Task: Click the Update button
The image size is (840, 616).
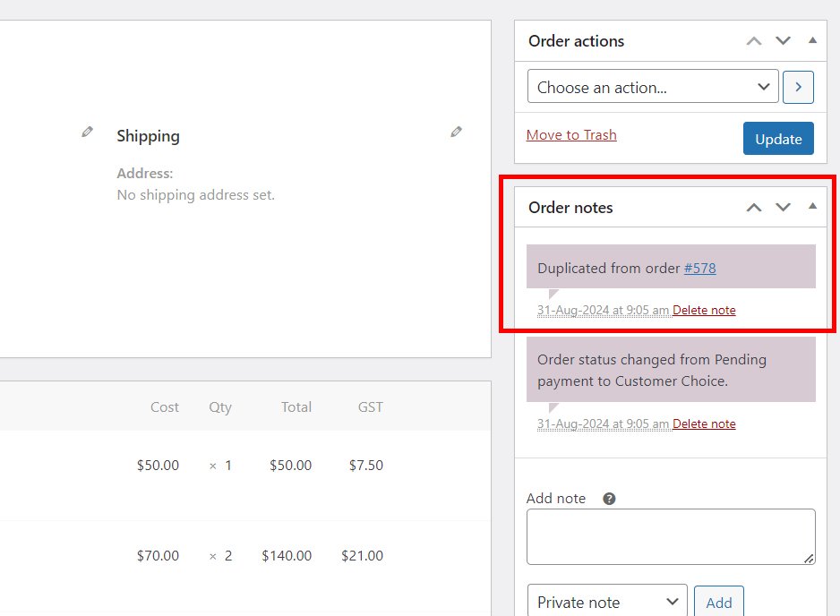Action: click(778, 139)
